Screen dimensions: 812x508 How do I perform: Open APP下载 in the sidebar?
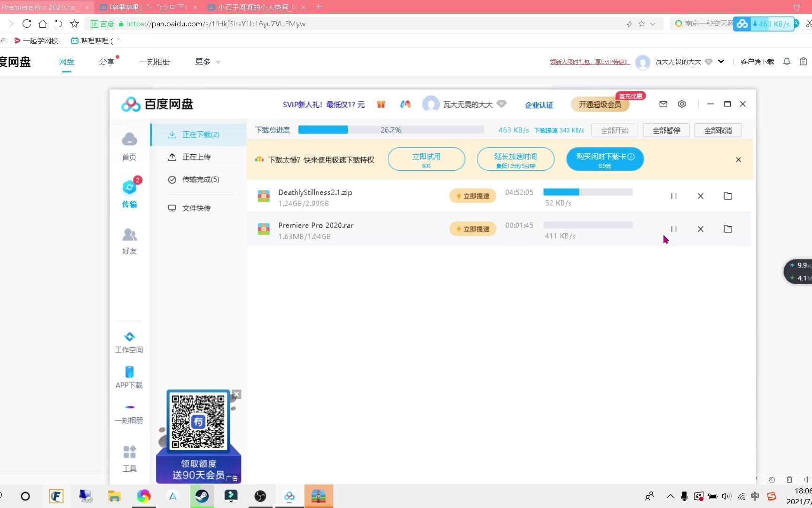click(x=129, y=377)
